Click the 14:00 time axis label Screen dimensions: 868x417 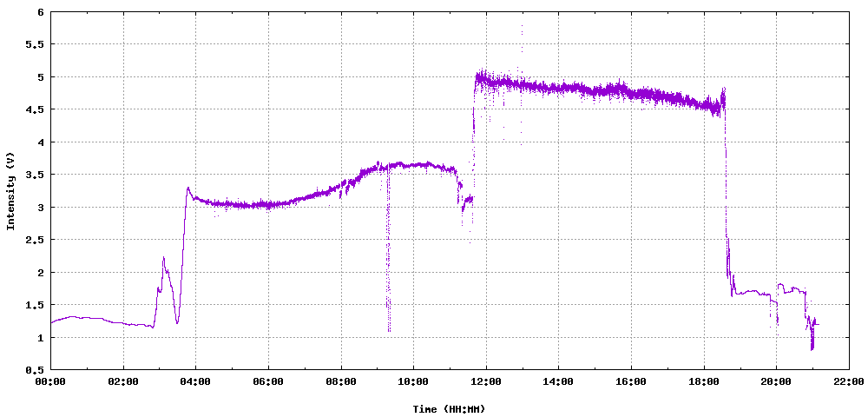pyautogui.click(x=558, y=381)
